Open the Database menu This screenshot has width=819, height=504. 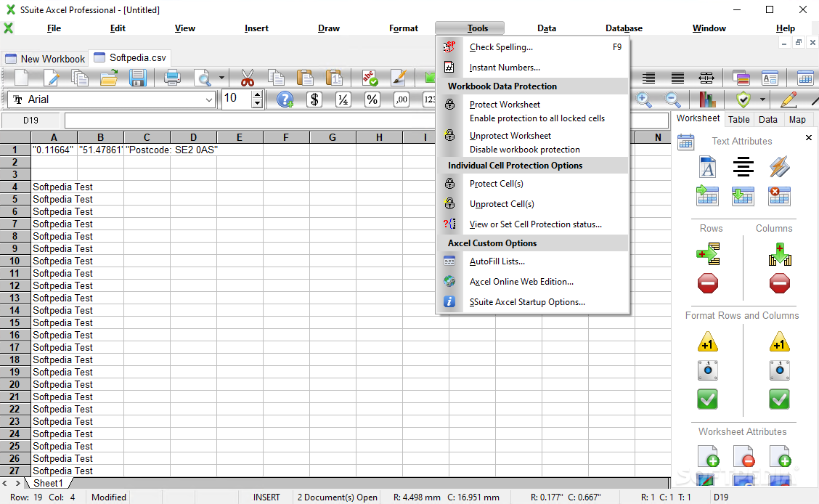point(624,28)
